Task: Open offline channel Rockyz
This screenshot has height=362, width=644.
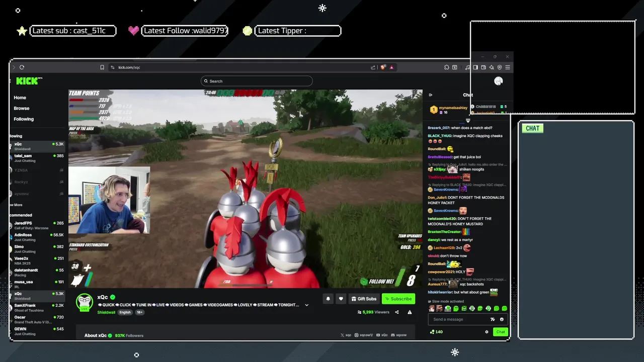Action: [x=38, y=182]
